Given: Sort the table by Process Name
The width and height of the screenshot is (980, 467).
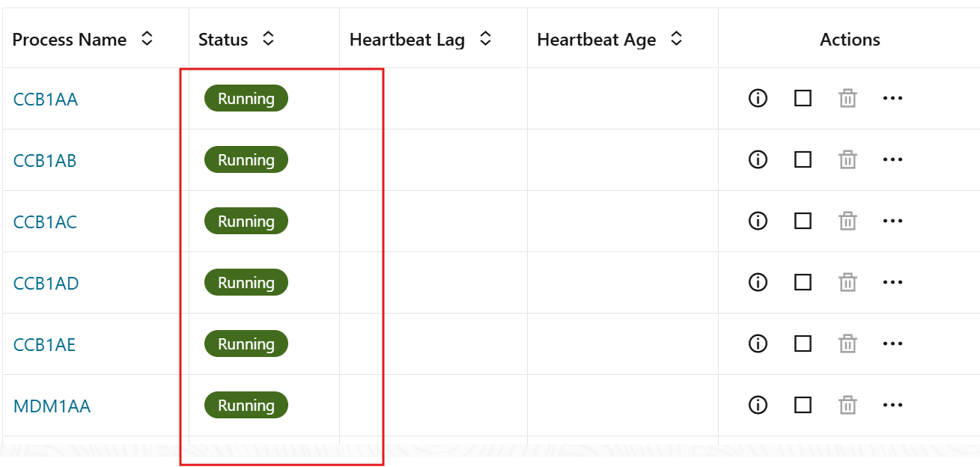Looking at the screenshot, I should [148, 39].
